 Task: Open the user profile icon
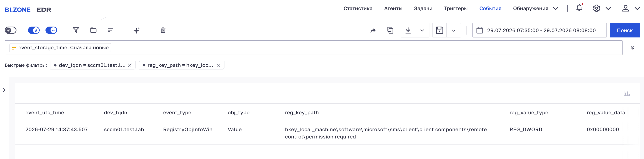click(626, 8)
